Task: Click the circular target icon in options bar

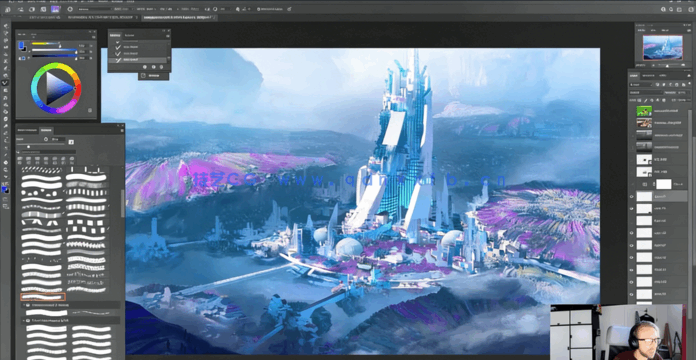Action: (70, 9)
